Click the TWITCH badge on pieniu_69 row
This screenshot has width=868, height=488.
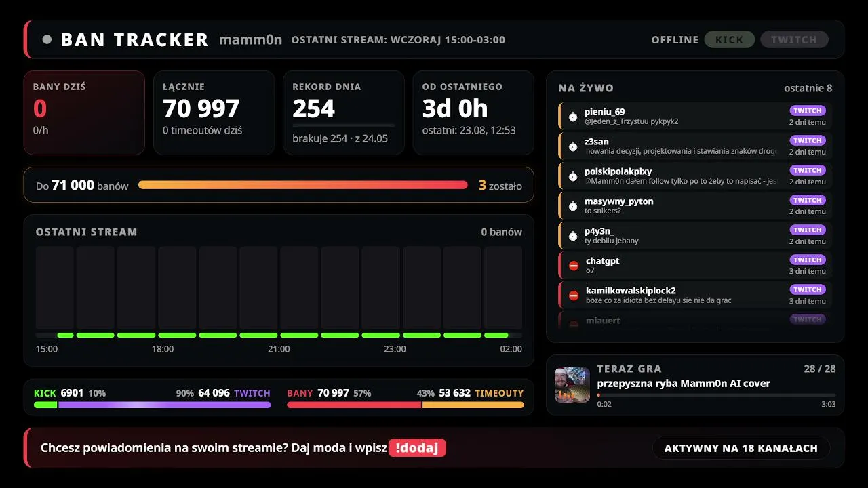[808, 110]
